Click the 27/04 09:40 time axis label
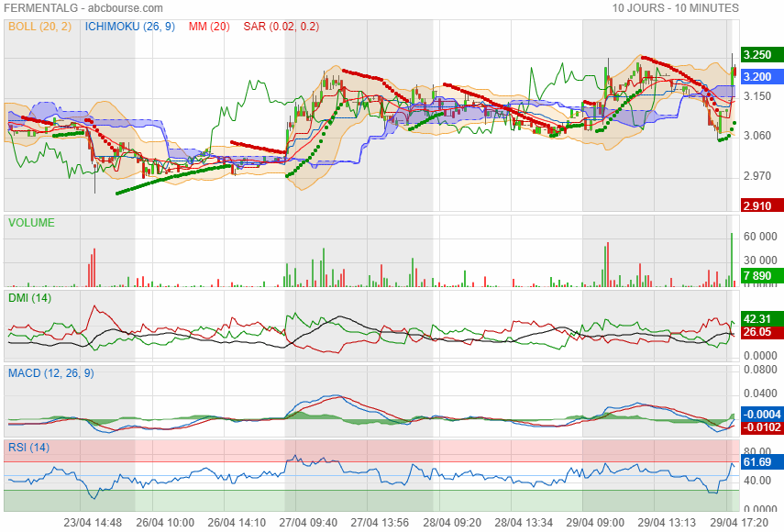Image resolution: width=784 pixels, height=532 pixels. coord(308,523)
